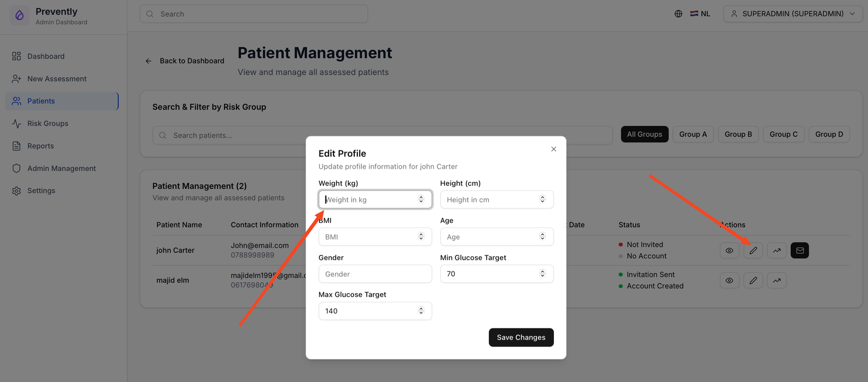Open john Carter's trend chart icon
This screenshot has width=868, height=382.
point(776,250)
